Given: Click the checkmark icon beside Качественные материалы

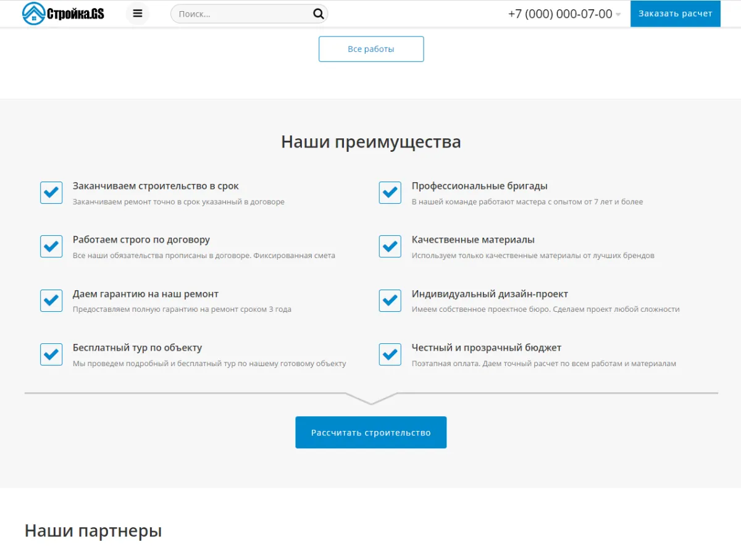Looking at the screenshot, I should click(x=390, y=246).
